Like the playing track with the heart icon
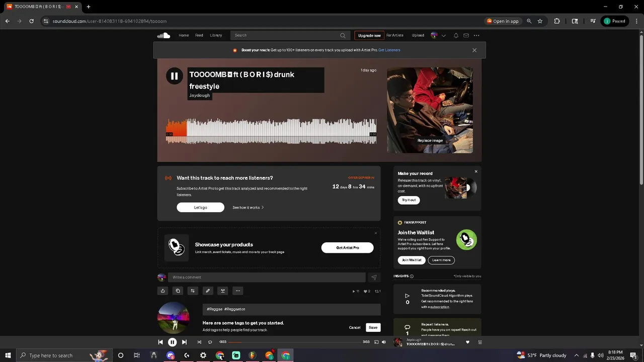The height and width of the screenshot is (362, 644). [x=467, y=342]
